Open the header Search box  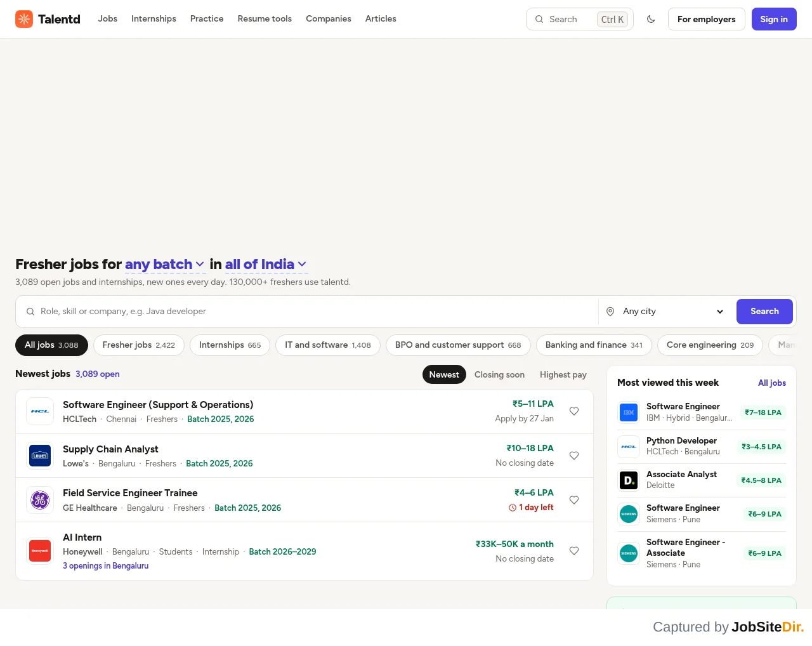(x=580, y=19)
